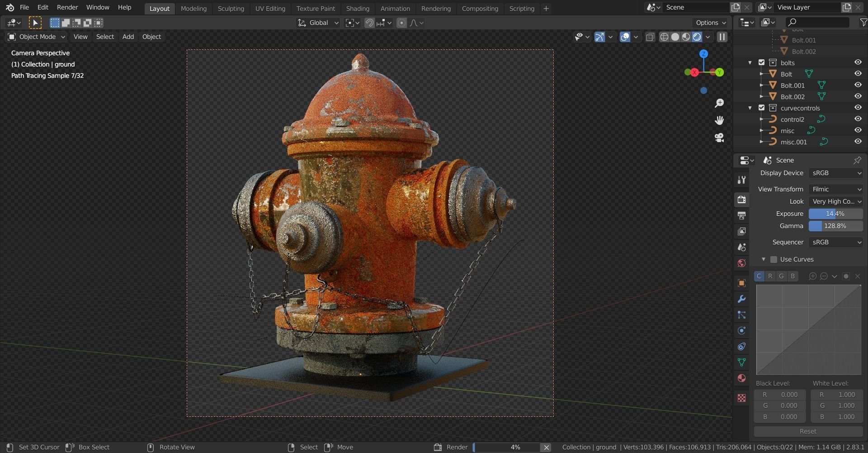Screen dimensions: 868x453
Task: Open the Render Properties tab
Action: [741, 200]
